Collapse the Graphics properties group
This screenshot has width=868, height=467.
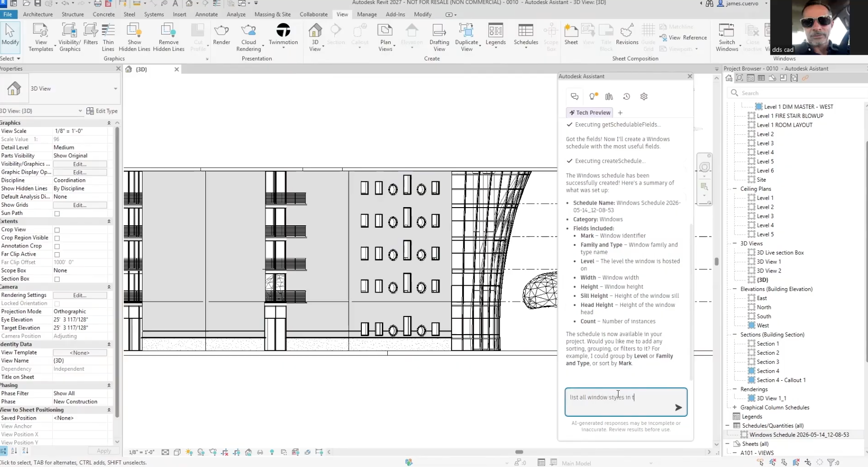[x=109, y=123]
